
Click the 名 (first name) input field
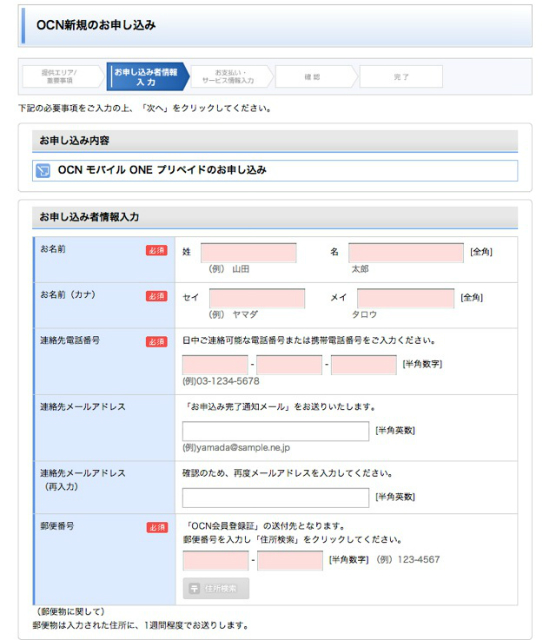pyautogui.click(x=406, y=253)
